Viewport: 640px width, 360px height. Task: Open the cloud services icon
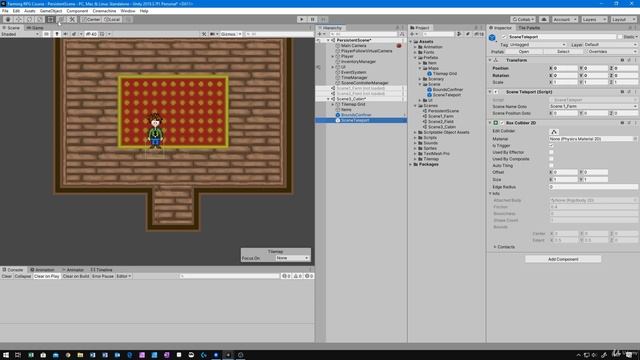[544, 19]
